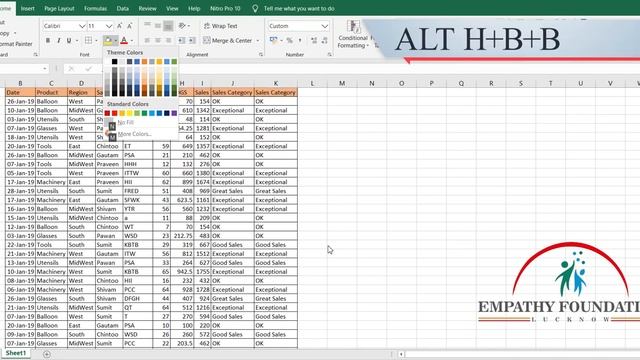Click the Borders icon
The image size is (640, 360).
point(88,40)
